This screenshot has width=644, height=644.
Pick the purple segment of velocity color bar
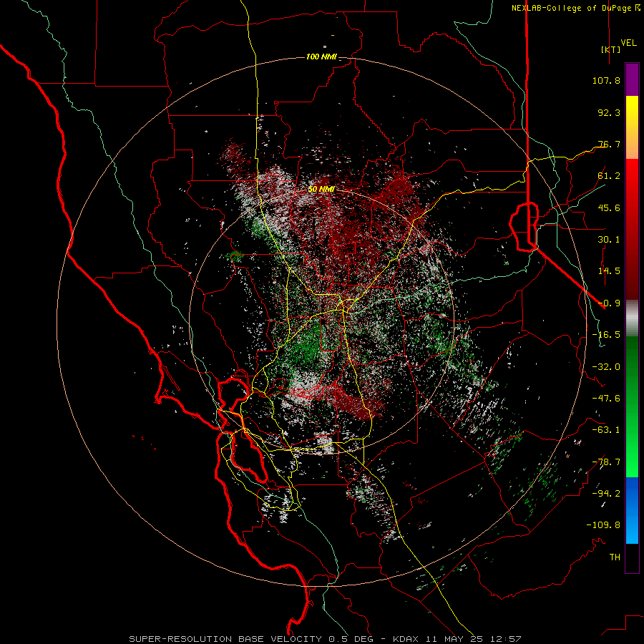coord(632,80)
